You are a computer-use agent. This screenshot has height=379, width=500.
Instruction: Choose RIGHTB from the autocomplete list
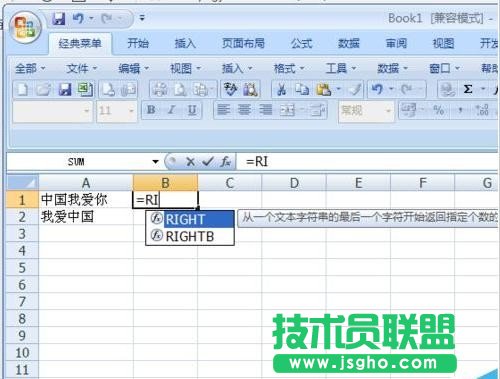coord(190,236)
